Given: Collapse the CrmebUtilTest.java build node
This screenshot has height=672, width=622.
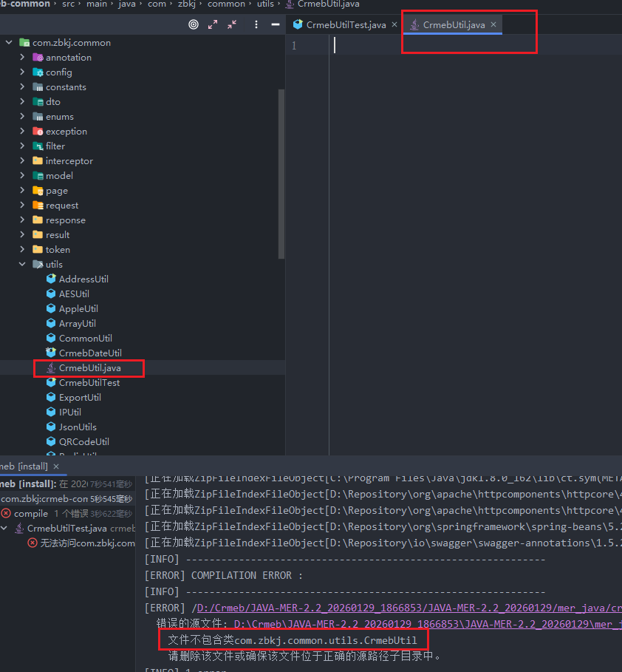Looking at the screenshot, I should pyautogui.click(x=7, y=529).
